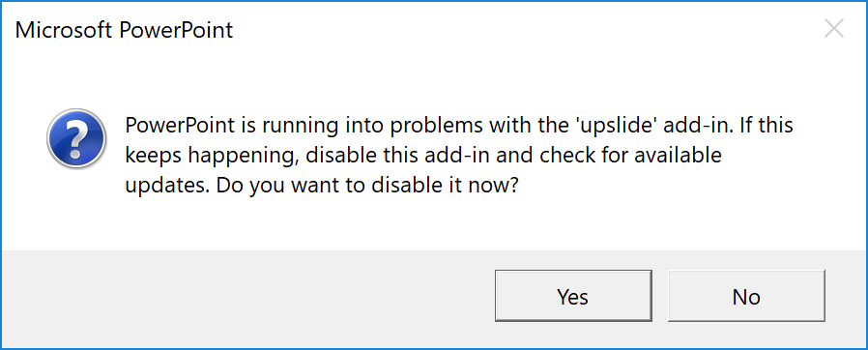The width and height of the screenshot is (868, 350).
Task: Select the No button in the footer
Action: (x=746, y=296)
